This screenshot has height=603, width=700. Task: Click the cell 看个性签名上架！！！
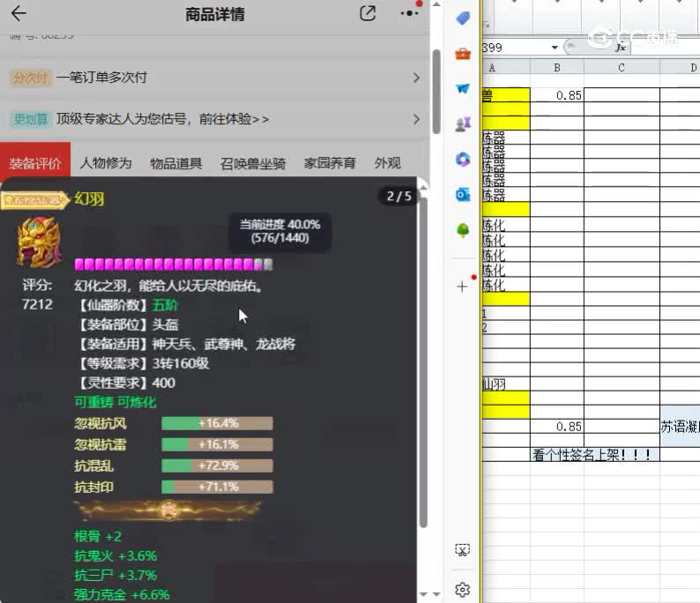point(594,455)
